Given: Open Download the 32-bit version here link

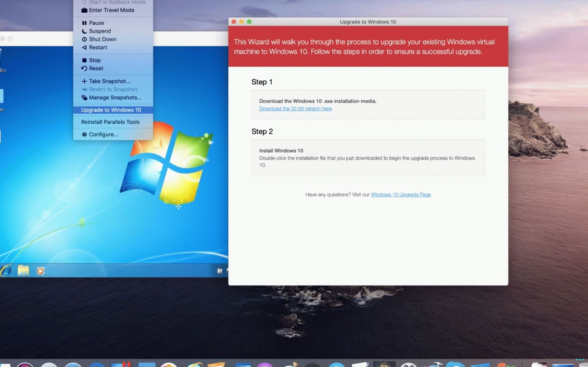Looking at the screenshot, I should (x=295, y=109).
